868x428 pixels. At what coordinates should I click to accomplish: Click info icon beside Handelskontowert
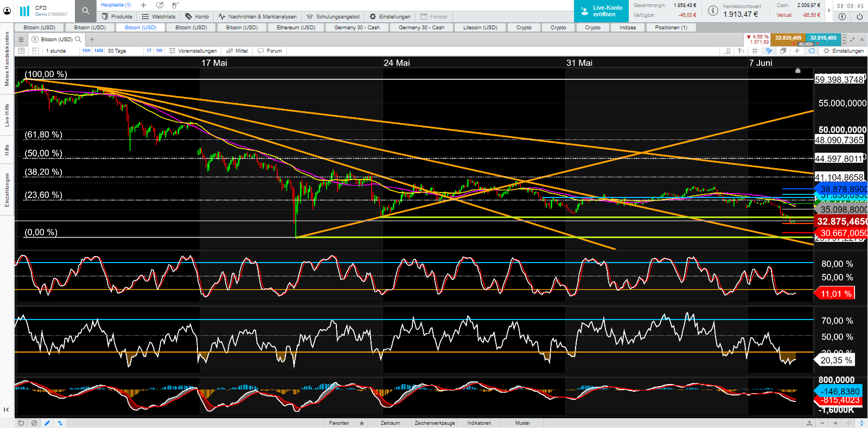(x=713, y=10)
